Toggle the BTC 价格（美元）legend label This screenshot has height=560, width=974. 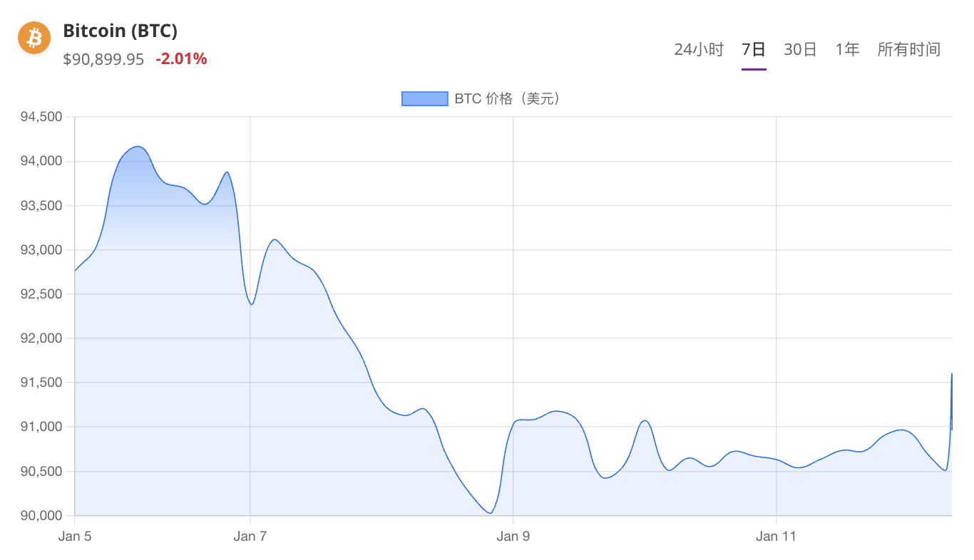click(509, 99)
